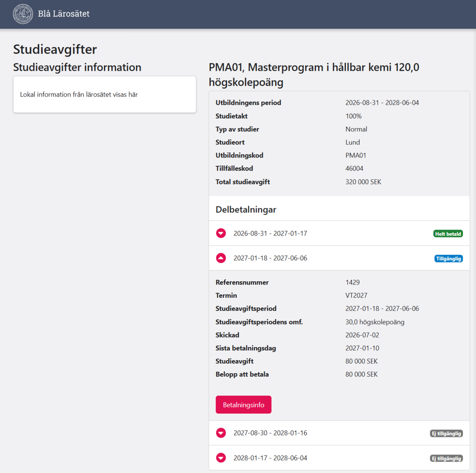Click Utbildningens period value 2026-08-31 - 2028-06-04
The image size is (476, 473).
pos(382,103)
